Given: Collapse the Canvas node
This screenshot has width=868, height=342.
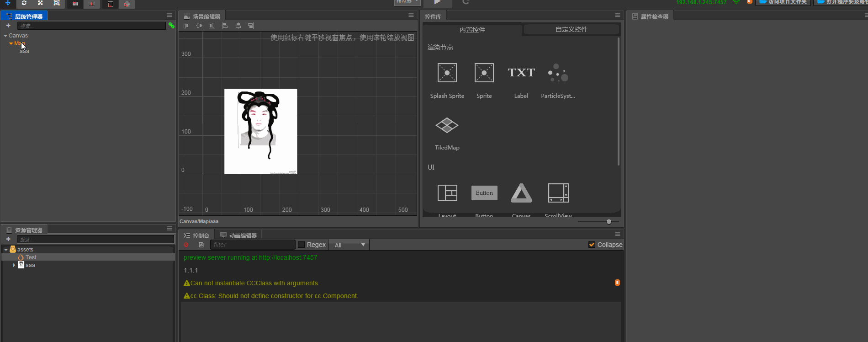Looking at the screenshot, I should point(5,36).
